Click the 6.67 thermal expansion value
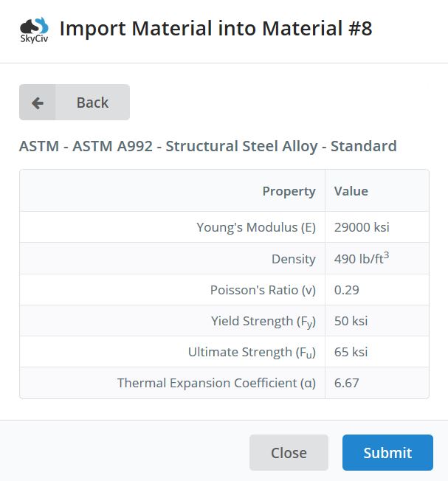 pos(346,383)
